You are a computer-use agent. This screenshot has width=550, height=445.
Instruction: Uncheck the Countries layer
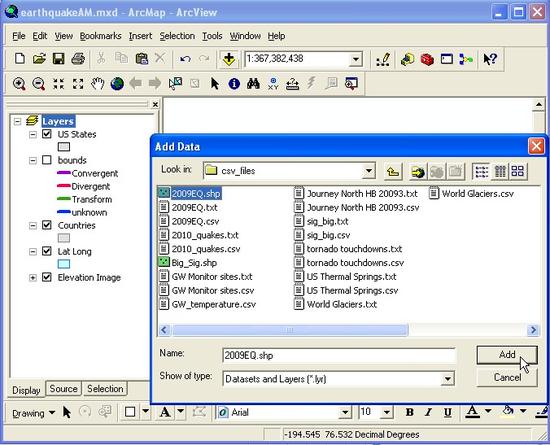pos(47,225)
